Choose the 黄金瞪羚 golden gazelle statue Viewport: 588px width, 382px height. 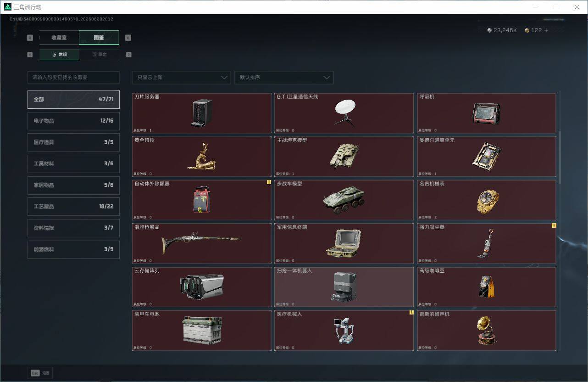coord(201,157)
